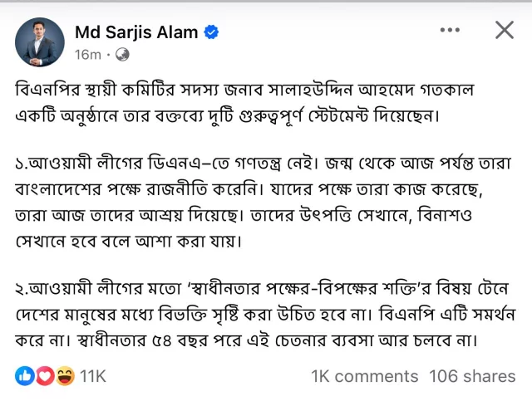View the 11K reactions count list
The height and width of the screenshot is (401, 532).
[x=93, y=376]
